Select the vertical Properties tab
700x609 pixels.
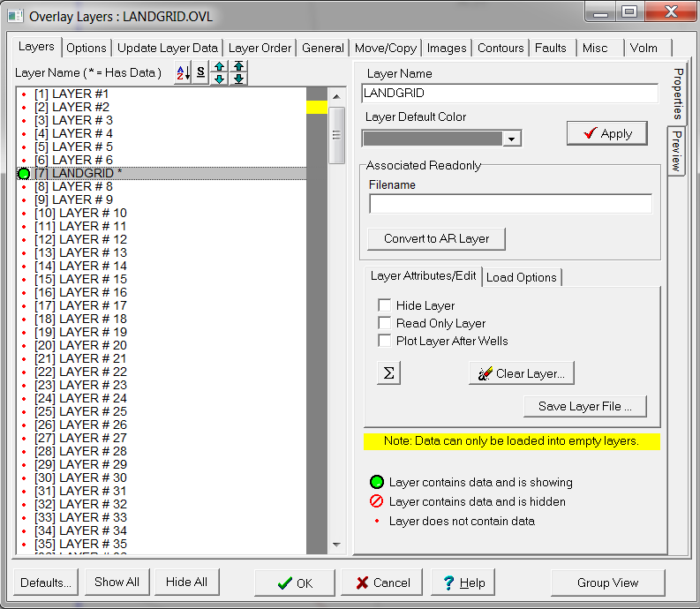point(678,94)
